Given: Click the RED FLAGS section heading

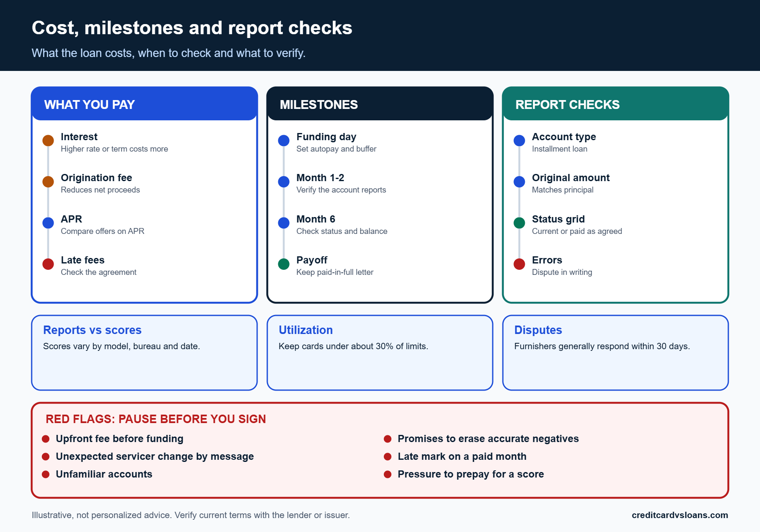Looking at the screenshot, I should [x=156, y=419].
